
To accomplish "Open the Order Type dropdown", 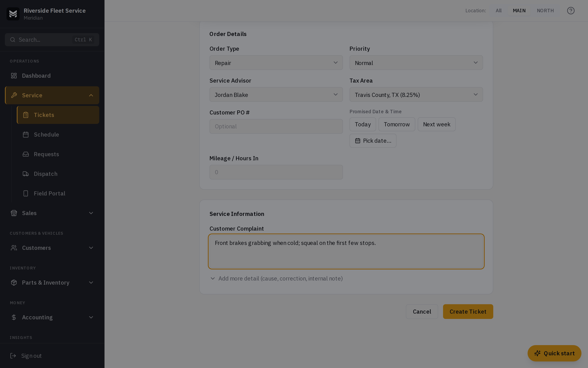I will [x=276, y=63].
